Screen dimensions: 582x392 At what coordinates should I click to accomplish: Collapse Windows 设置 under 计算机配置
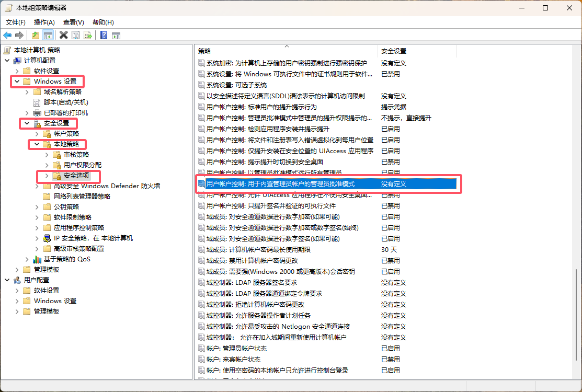(x=17, y=81)
